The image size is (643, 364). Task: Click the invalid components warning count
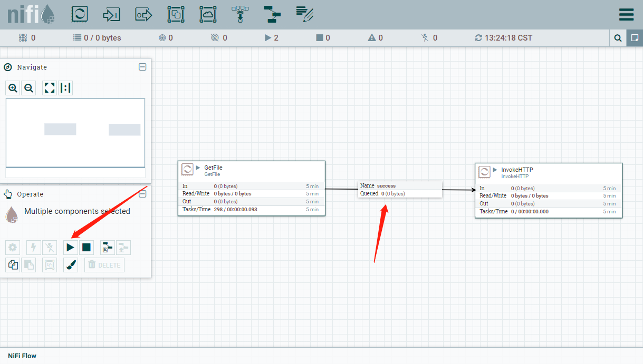[x=376, y=38]
